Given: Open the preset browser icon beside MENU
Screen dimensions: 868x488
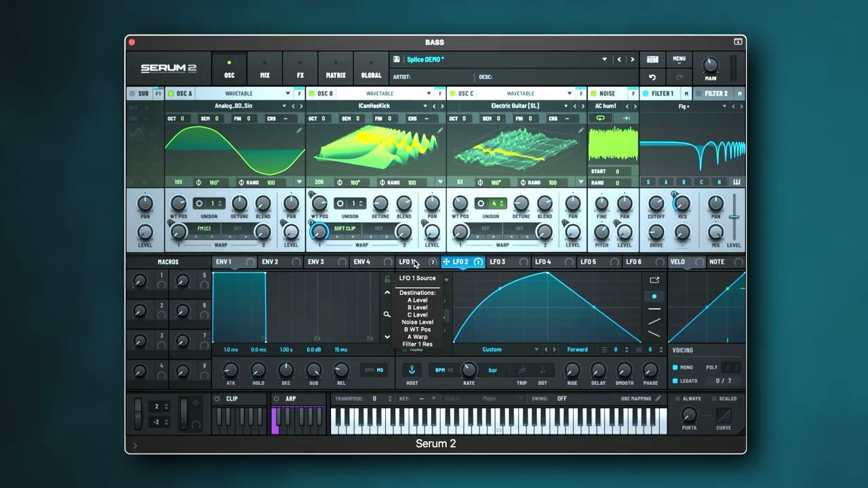Looking at the screenshot, I should coord(652,60).
